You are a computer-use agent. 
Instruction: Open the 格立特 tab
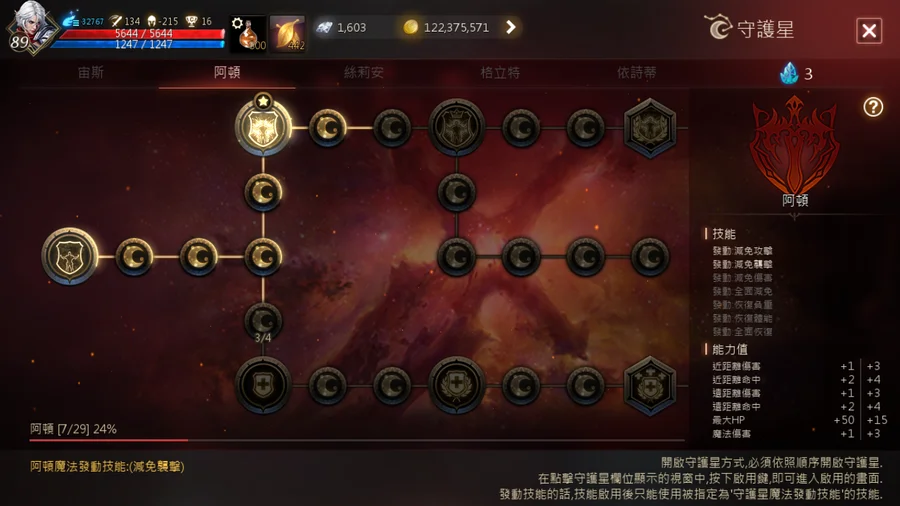(500, 72)
